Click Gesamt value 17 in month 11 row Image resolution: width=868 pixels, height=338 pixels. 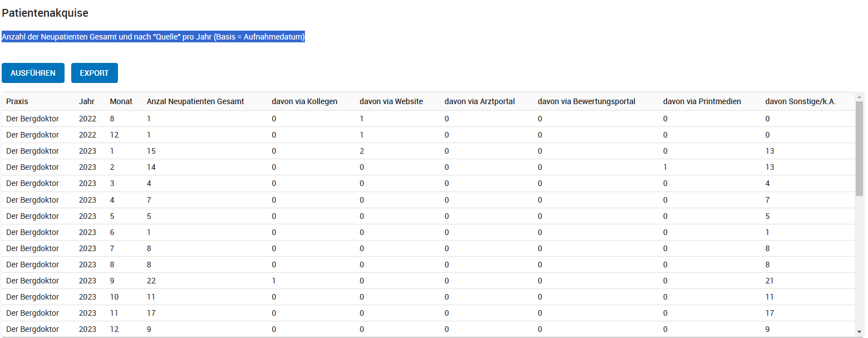pyautogui.click(x=151, y=313)
